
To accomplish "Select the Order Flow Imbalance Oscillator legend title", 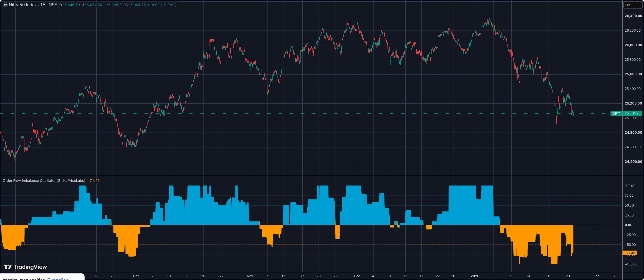I will pos(44,181).
